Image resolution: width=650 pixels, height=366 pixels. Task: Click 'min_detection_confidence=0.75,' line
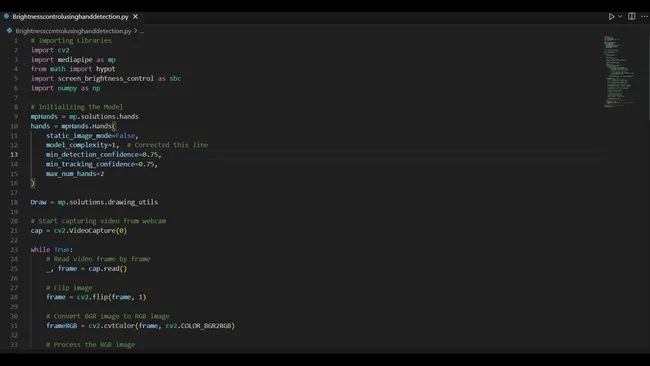[x=104, y=155]
